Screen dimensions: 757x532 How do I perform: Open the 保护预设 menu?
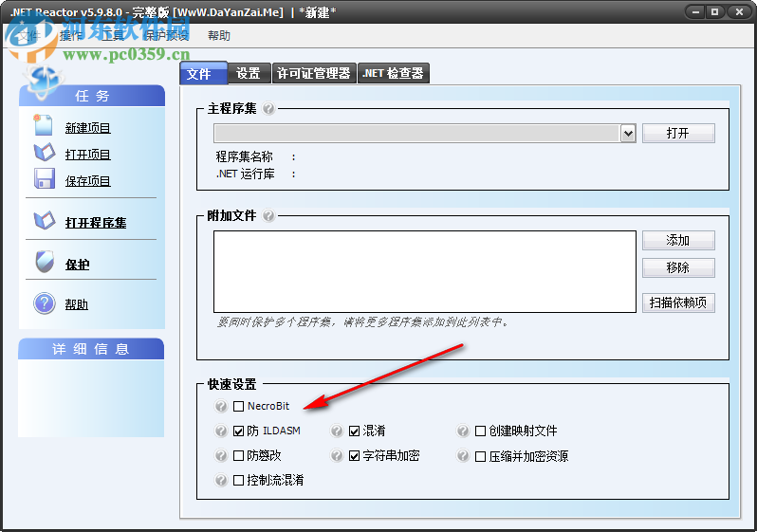[x=167, y=35]
